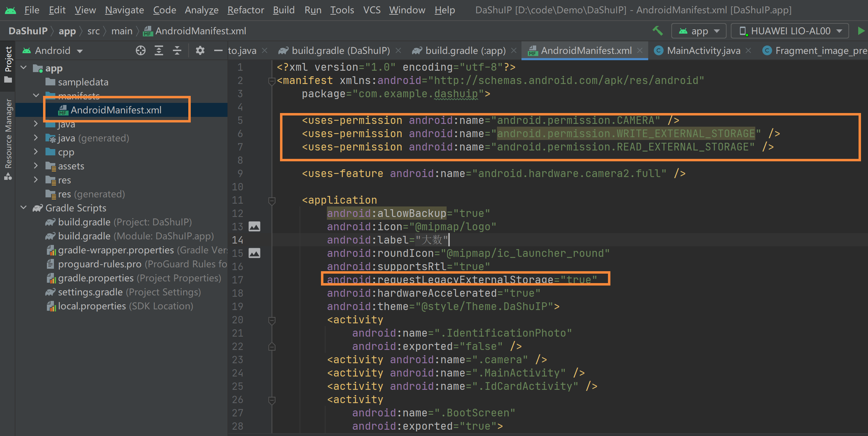The image size is (868, 436).
Task: Click the image gutter icon on line 15
Action: [254, 253]
